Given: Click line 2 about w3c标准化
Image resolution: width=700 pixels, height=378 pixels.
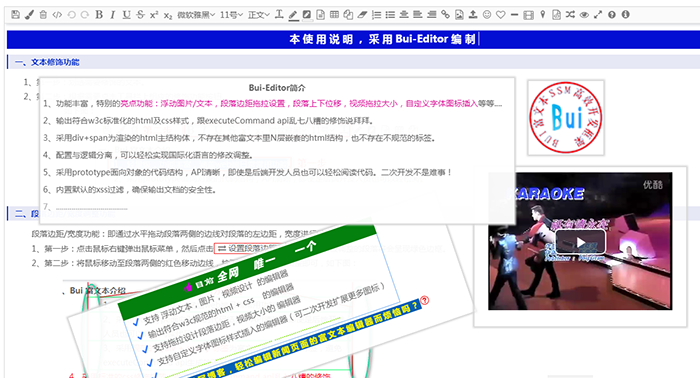Looking at the screenshot, I should (208, 120).
